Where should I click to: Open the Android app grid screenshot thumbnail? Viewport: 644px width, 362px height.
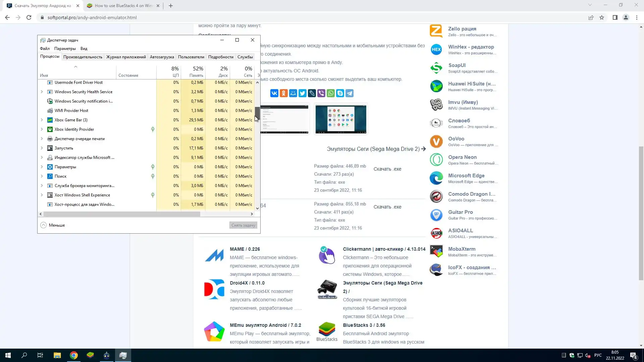tap(341, 119)
